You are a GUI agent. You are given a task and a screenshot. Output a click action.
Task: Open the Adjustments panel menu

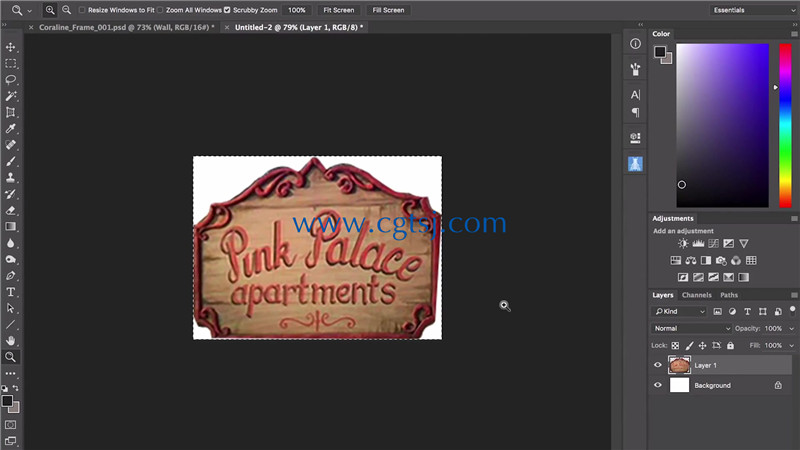tap(794, 218)
